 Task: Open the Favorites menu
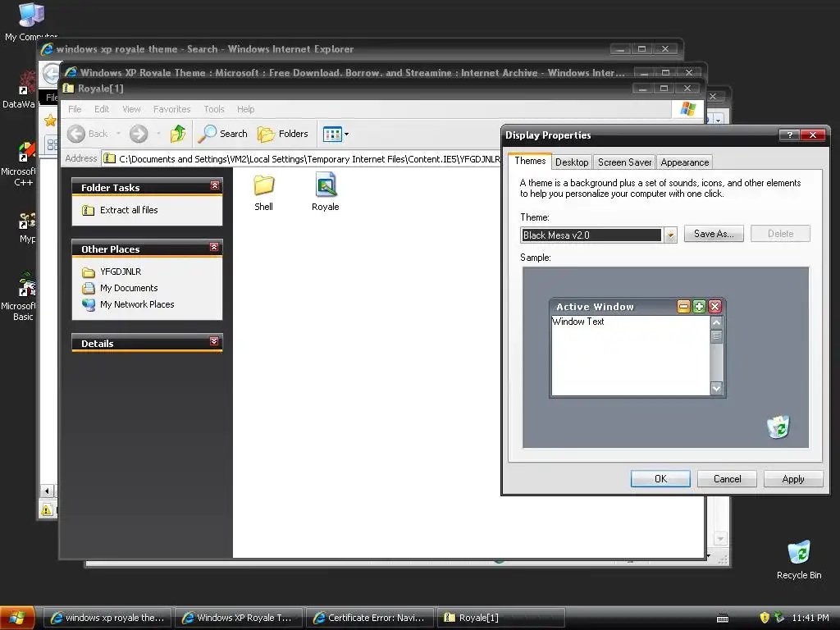tap(172, 109)
